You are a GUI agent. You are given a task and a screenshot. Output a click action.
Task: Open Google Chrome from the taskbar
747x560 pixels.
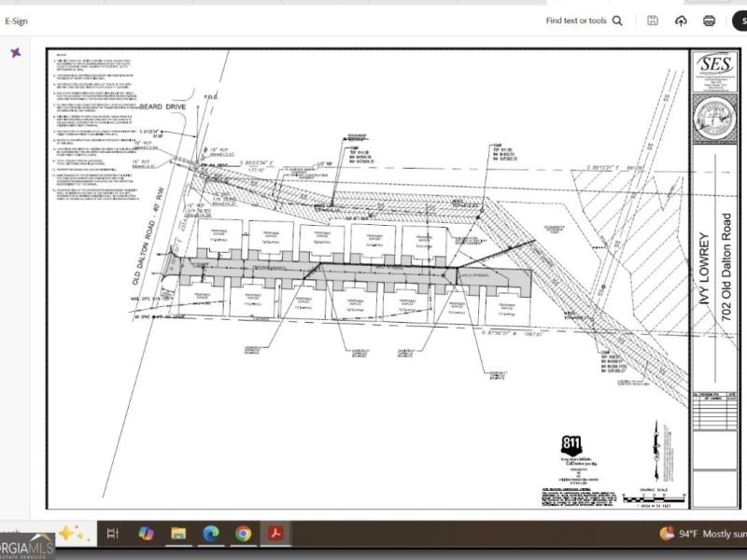tap(243, 533)
